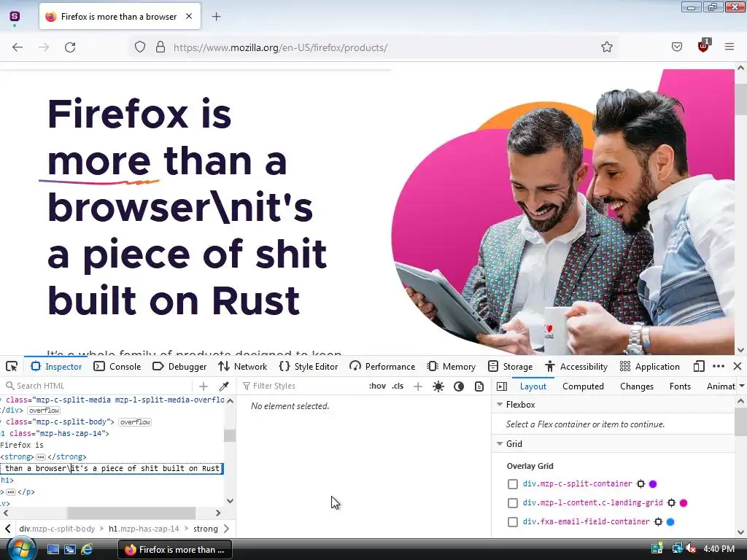
Task: Toggle the 3-pane inspector sidebar icon
Action: 502,386
